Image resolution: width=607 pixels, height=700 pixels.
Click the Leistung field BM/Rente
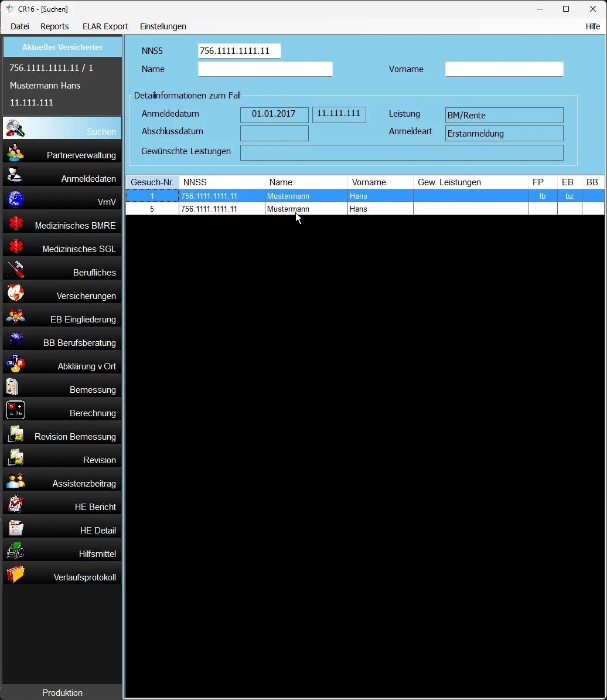[x=504, y=115]
